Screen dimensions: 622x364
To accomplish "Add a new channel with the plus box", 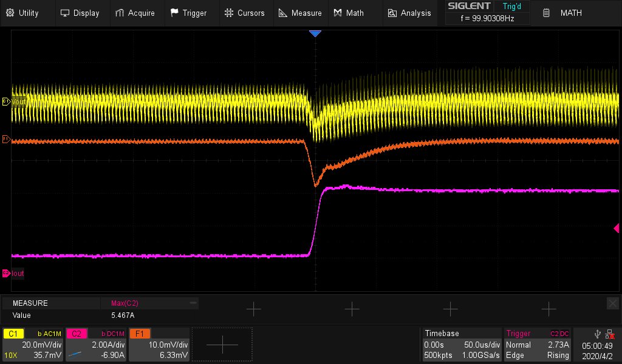I will coord(222,345).
